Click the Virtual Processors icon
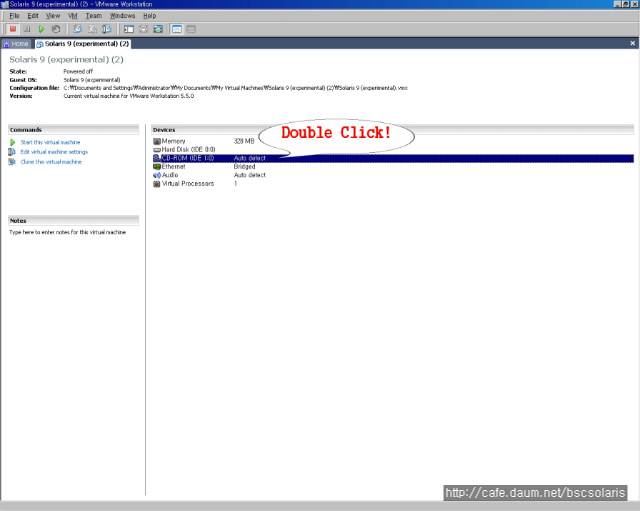Image resolution: width=640 pixels, height=511 pixels. [157, 184]
